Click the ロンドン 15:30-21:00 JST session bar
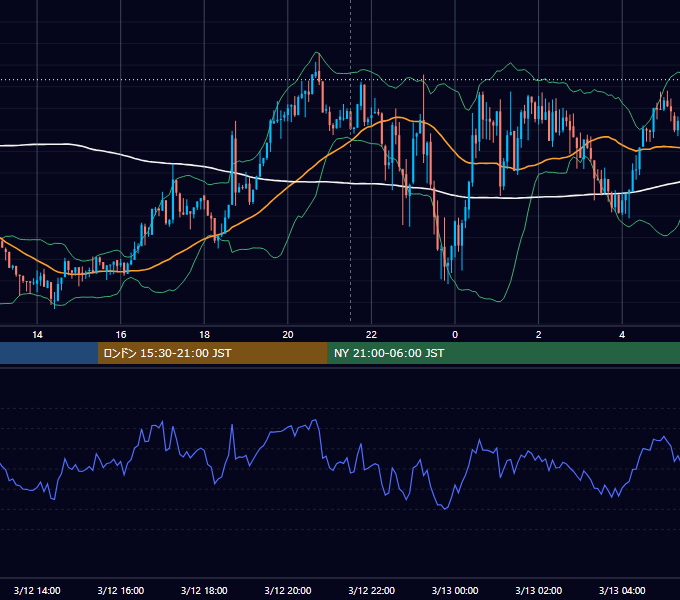The height and width of the screenshot is (600, 680). 212,353
